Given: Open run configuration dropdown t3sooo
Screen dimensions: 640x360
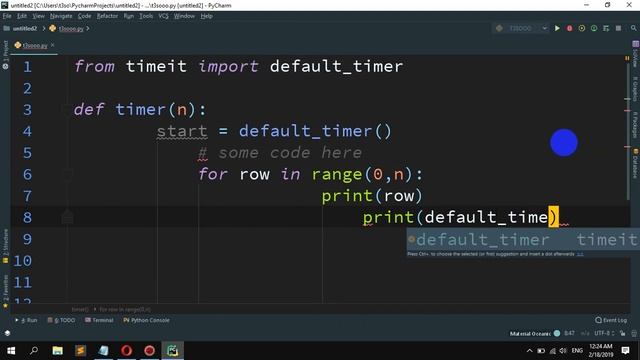Looking at the screenshot, I should (x=522, y=28).
